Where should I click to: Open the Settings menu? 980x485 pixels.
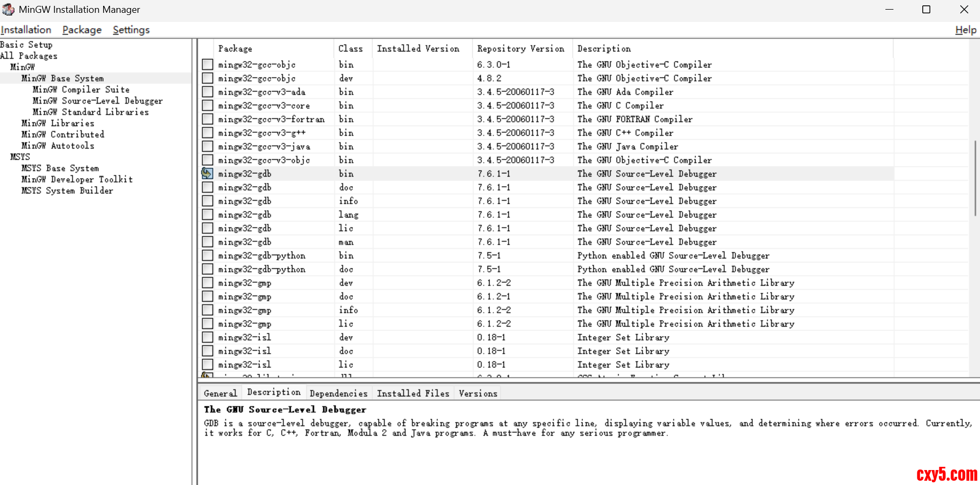pyautogui.click(x=131, y=30)
